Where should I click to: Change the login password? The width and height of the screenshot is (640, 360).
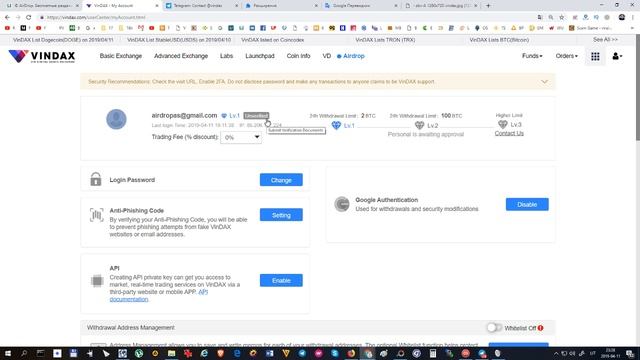pos(281,180)
